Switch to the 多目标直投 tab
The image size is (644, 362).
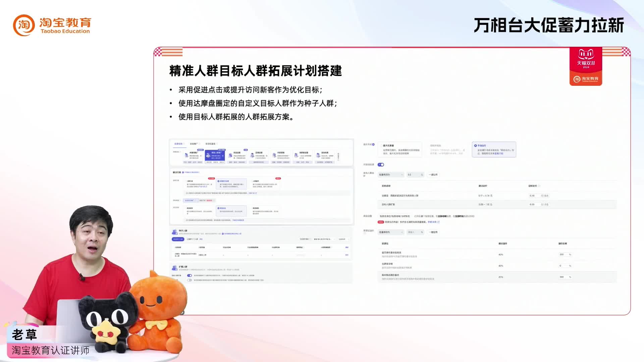pos(210,144)
